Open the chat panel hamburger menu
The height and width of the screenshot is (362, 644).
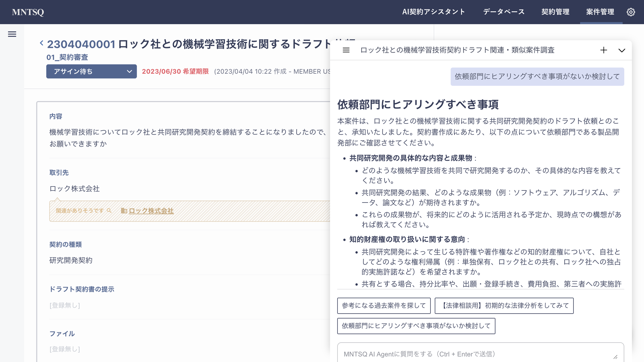coord(346,50)
